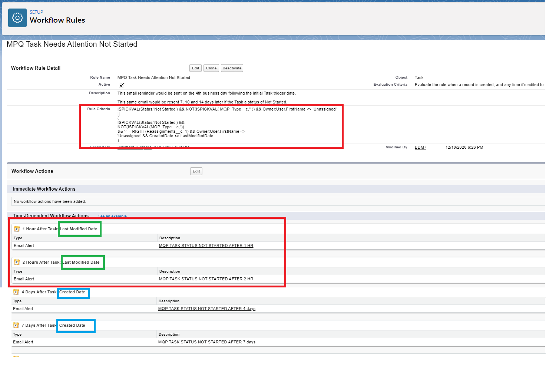The width and height of the screenshot is (546, 392).
Task: Select the Rule Name value text
Action: (154, 78)
